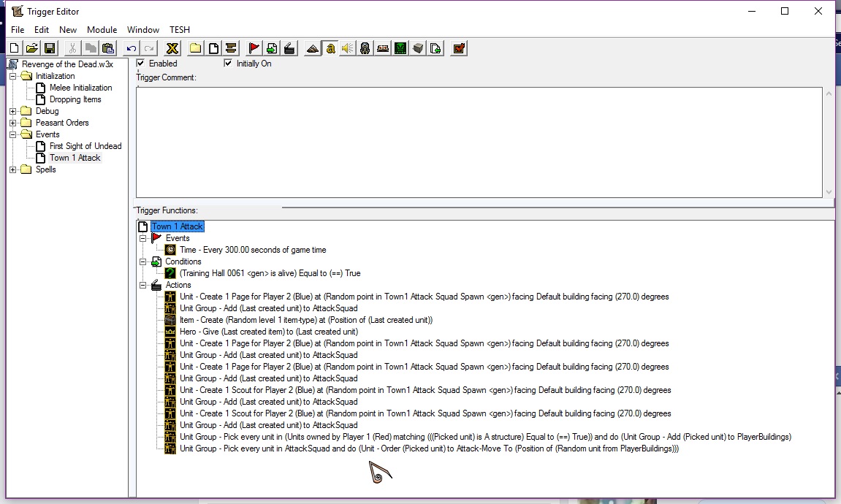The image size is (841, 504).
Task: Open the Terrain Editor mountain icon
Action: (313, 49)
